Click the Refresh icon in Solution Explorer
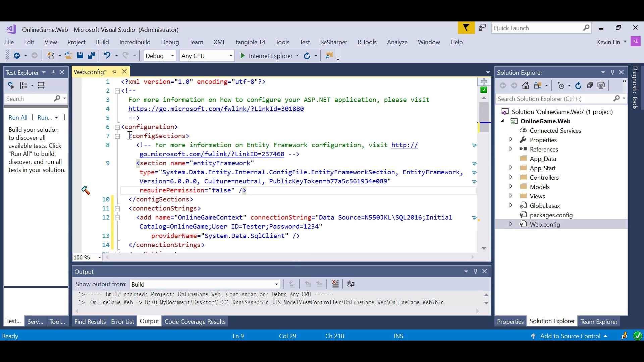This screenshot has height=362, width=644. point(578,86)
